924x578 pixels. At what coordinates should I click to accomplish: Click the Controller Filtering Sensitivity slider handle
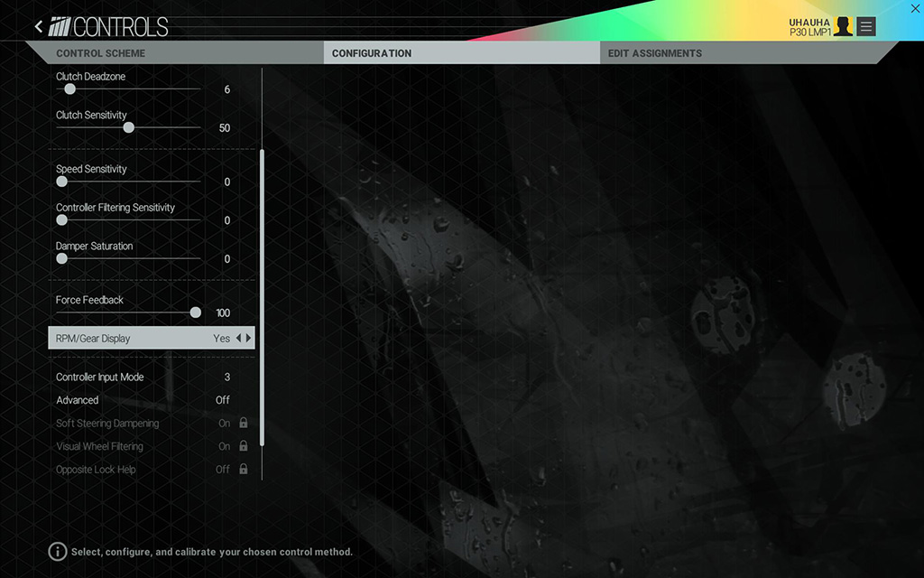pyautogui.click(x=61, y=220)
